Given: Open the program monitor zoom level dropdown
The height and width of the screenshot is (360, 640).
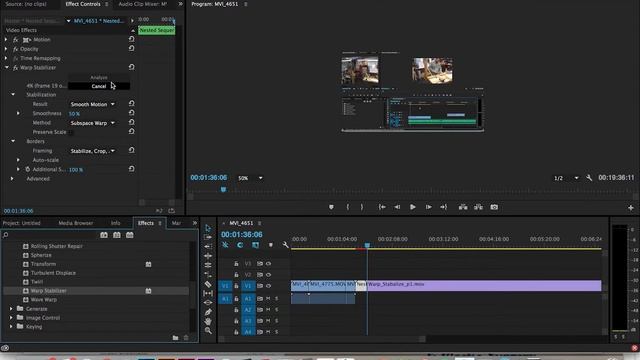Looking at the screenshot, I should (250, 178).
